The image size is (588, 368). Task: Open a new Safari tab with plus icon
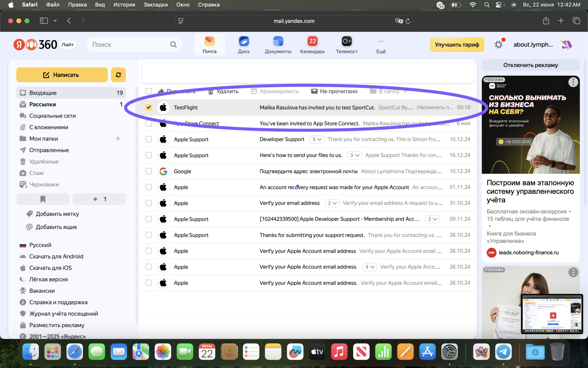click(561, 21)
